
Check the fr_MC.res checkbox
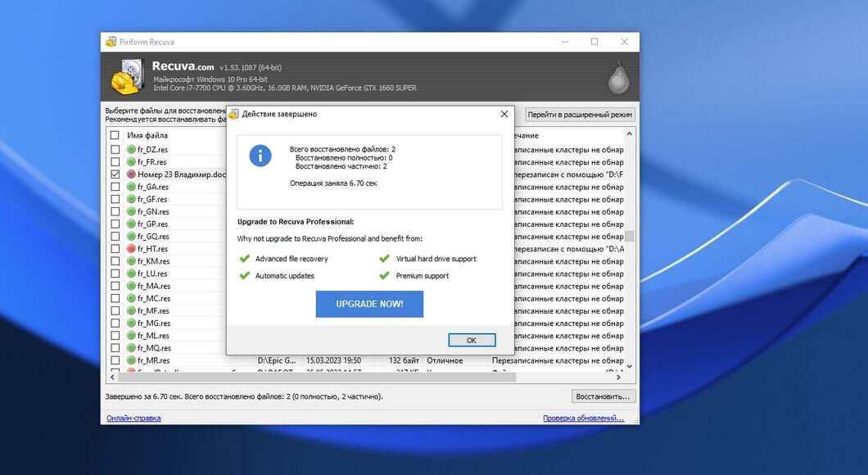coord(115,298)
